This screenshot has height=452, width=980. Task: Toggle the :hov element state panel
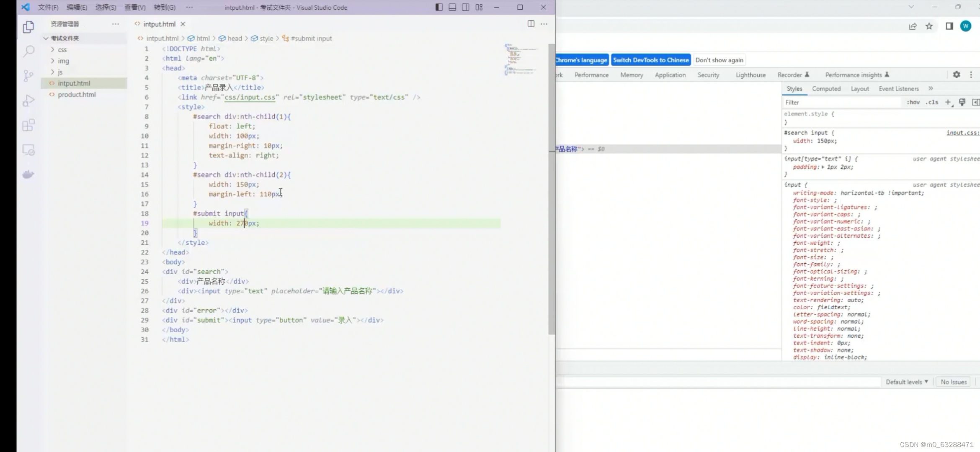tap(913, 102)
